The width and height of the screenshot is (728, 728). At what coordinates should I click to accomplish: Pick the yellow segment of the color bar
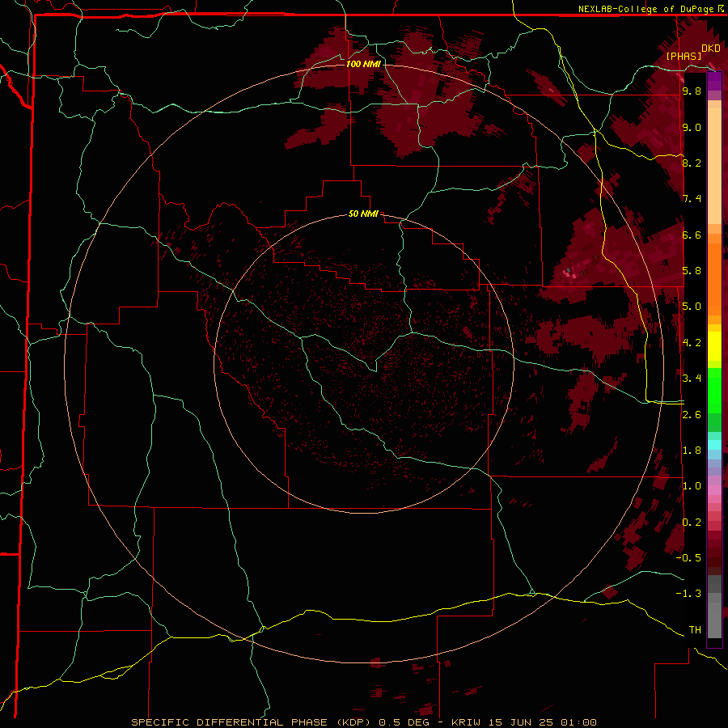[714, 346]
